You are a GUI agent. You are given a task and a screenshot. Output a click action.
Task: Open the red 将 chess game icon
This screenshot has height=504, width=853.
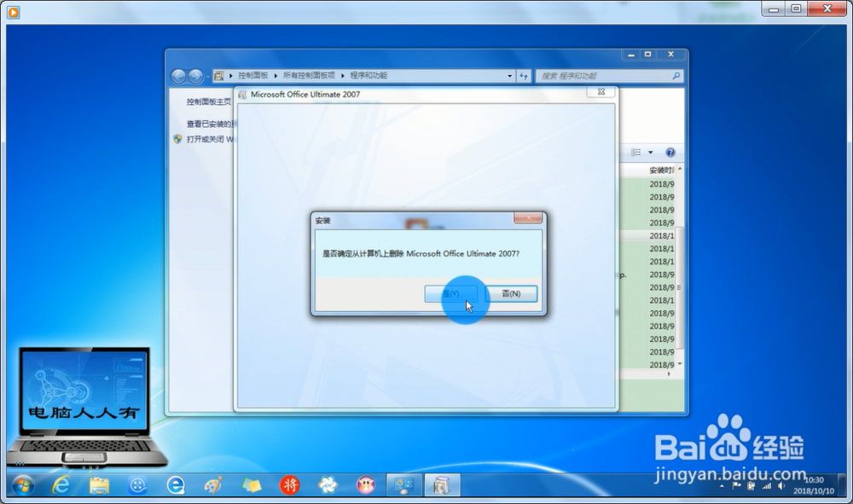pos(289,485)
